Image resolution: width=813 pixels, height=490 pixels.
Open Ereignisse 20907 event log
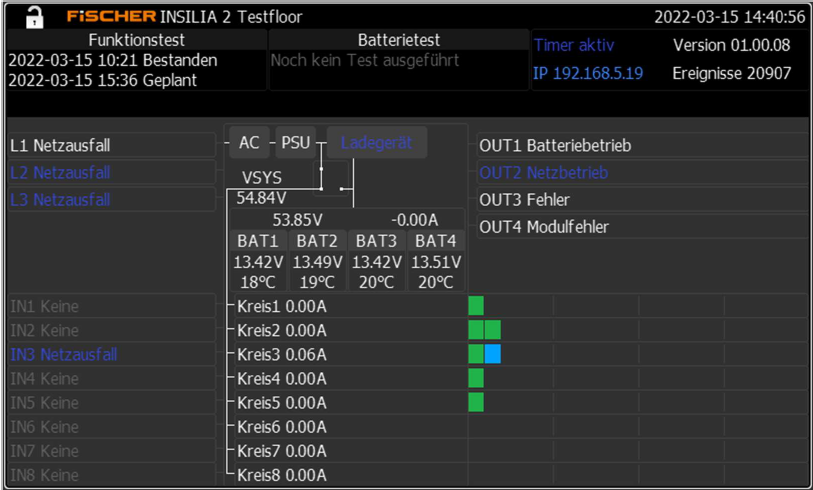point(731,73)
